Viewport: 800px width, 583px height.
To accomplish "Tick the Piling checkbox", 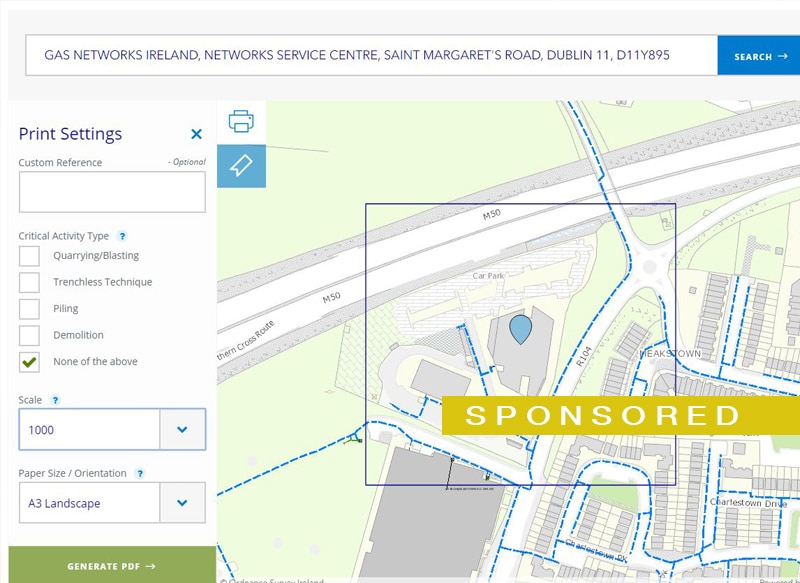I will (x=30, y=309).
